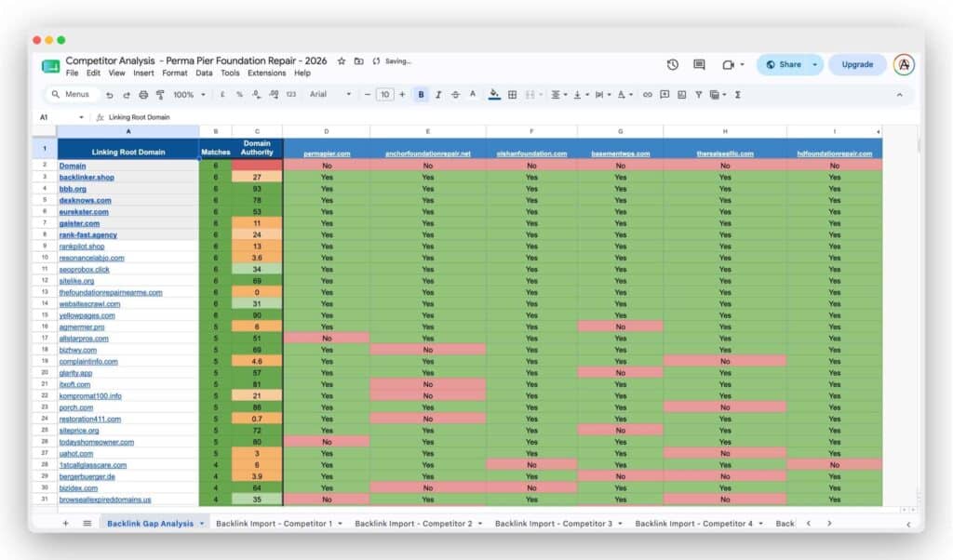Toggle strikethrough formatting

coord(455,95)
